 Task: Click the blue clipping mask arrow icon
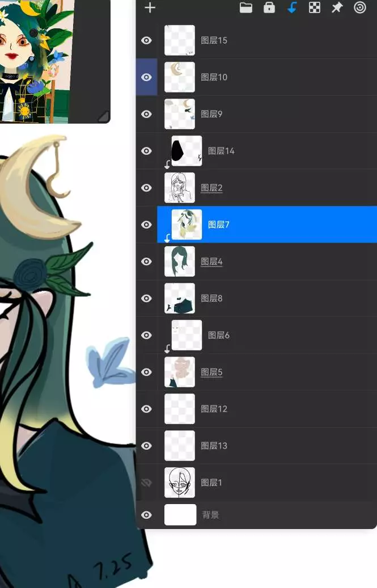click(x=292, y=8)
